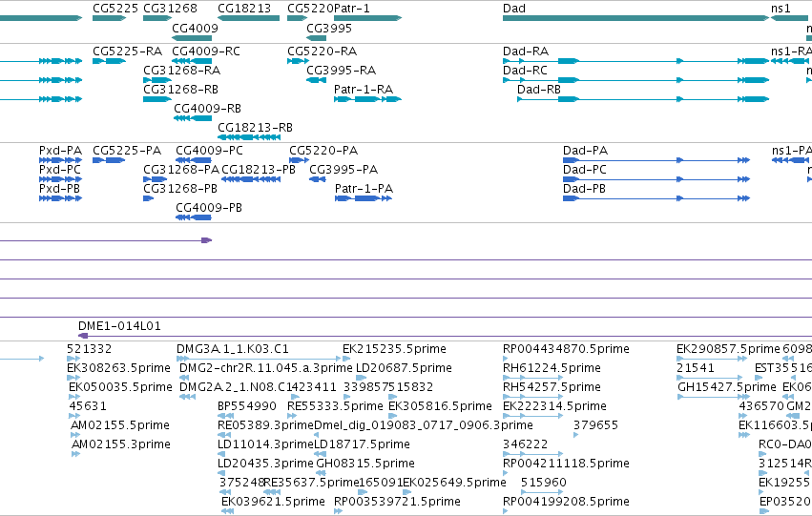
Task: Click the CG18213 gene label
Action: 244,9
